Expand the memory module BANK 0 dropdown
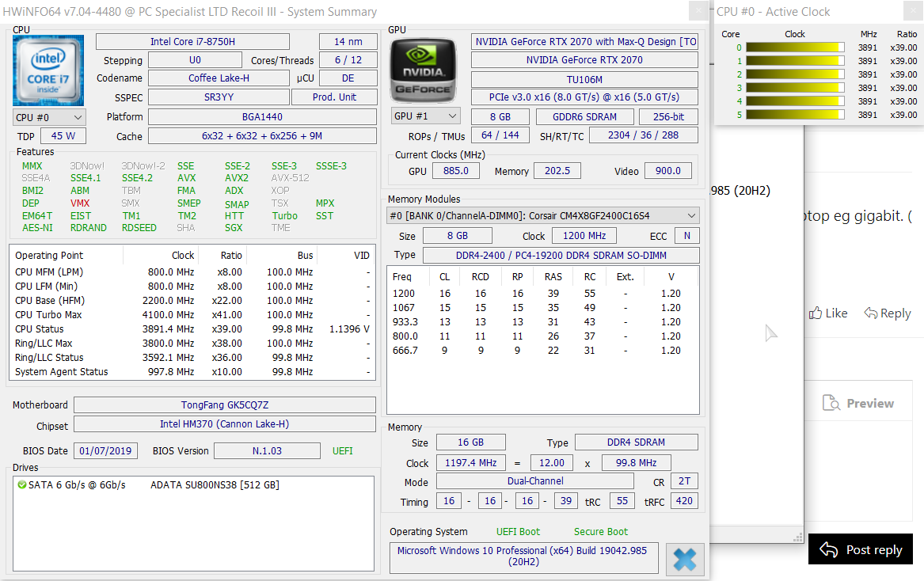The width and height of the screenshot is (924, 581). (542, 215)
